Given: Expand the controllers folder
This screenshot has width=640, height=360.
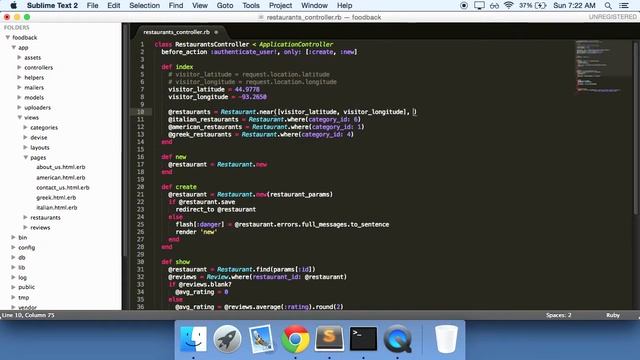Looking at the screenshot, I should click(x=19, y=67).
